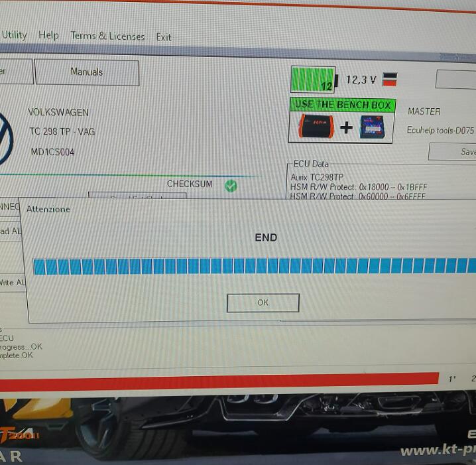The height and width of the screenshot is (465, 476).
Task: Click the 1' time marker
Action: tap(452, 379)
